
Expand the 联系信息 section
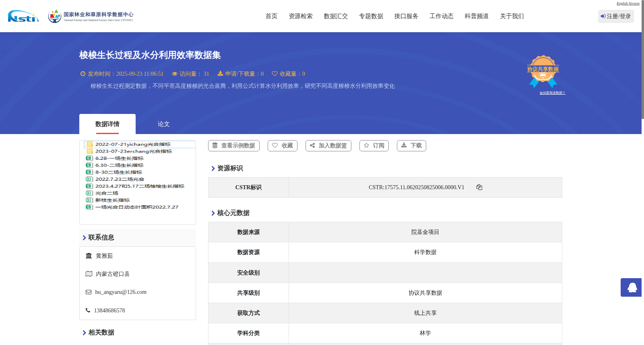[x=98, y=238]
